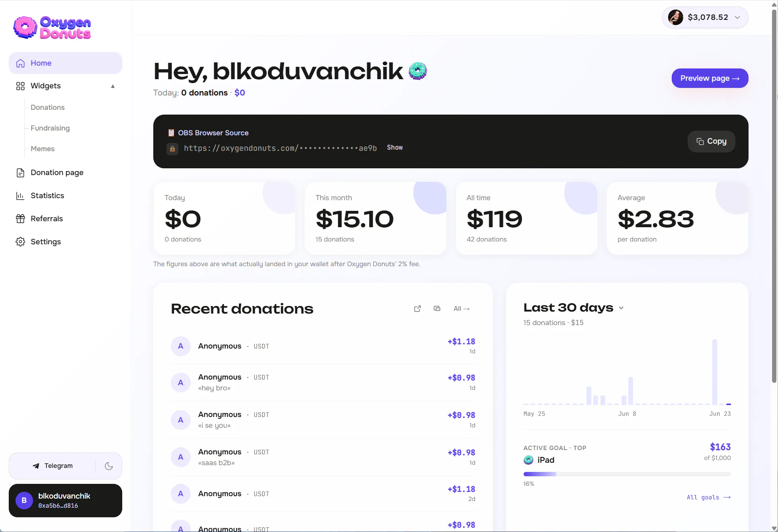778x532 pixels.
Task: Open the Telegram button
Action: pyautogui.click(x=53, y=466)
